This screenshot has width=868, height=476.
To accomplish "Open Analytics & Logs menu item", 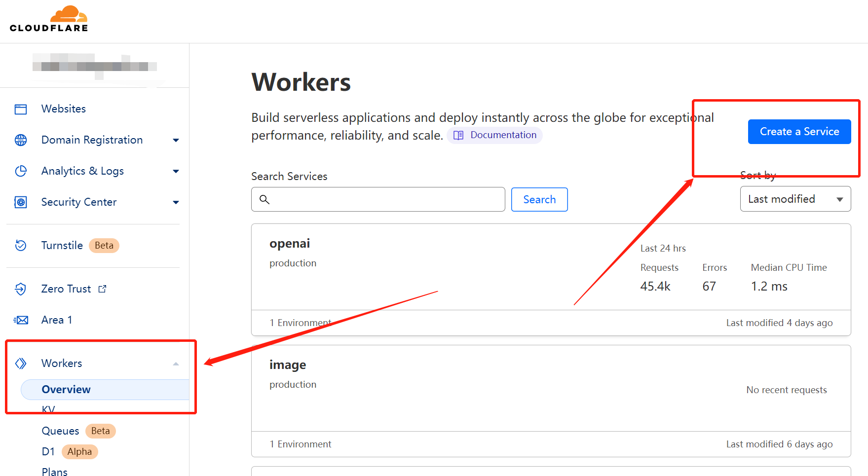I will pyautogui.click(x=82, y=171).
